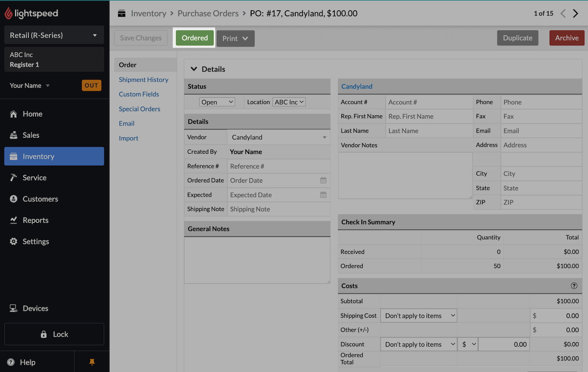Click the Vendor Notes text area
This screenshot has height=372, width=588.
405,176
